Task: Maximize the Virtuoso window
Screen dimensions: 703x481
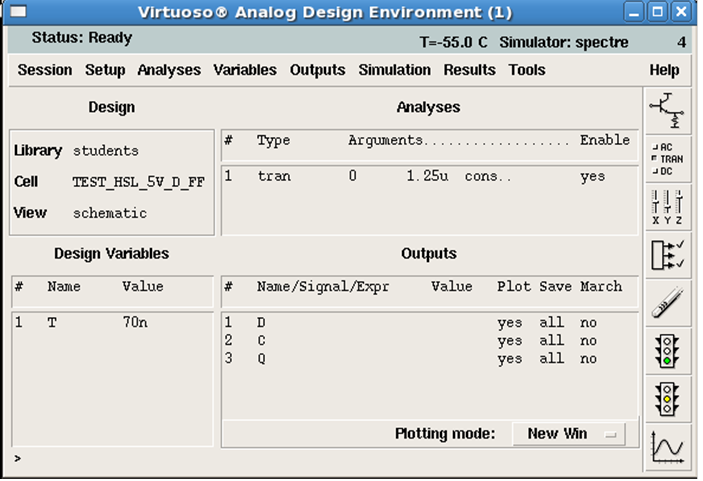Action: click(657, 12)
